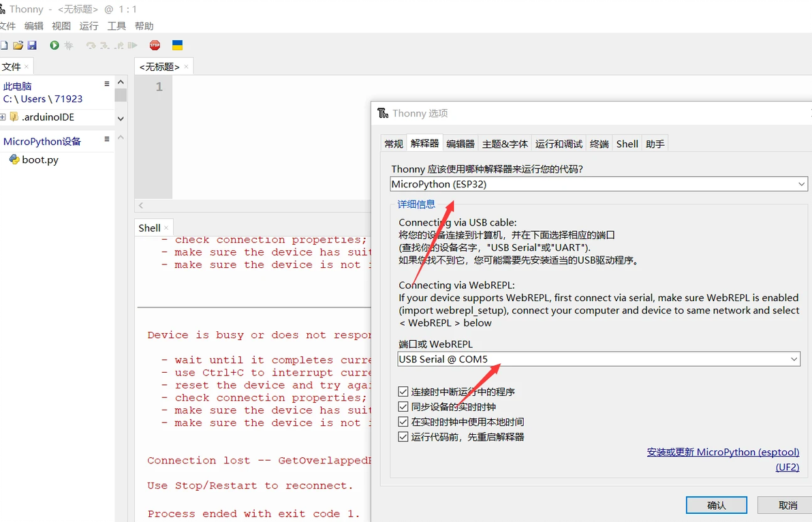Toggle 连接时中断运行中的程序 checkbox

[x=403, y=391]
